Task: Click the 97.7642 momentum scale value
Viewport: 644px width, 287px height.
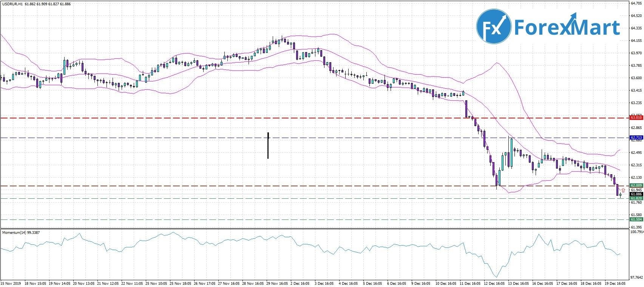Action: [637, 277]
